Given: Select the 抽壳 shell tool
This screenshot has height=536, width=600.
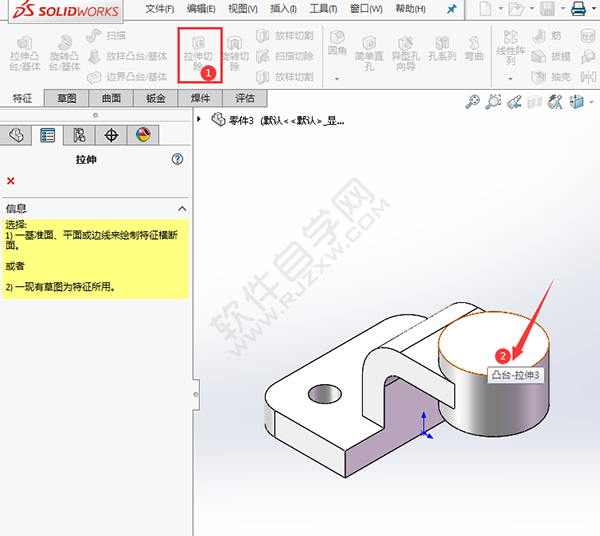Looking at the screenshot, I should (x=551, y=77).
